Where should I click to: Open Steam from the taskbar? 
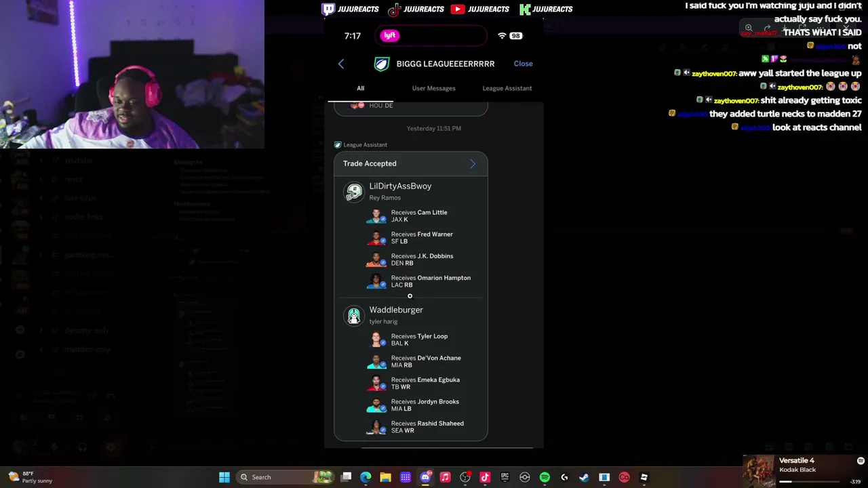pyautogui.click(x=585, y=477)
